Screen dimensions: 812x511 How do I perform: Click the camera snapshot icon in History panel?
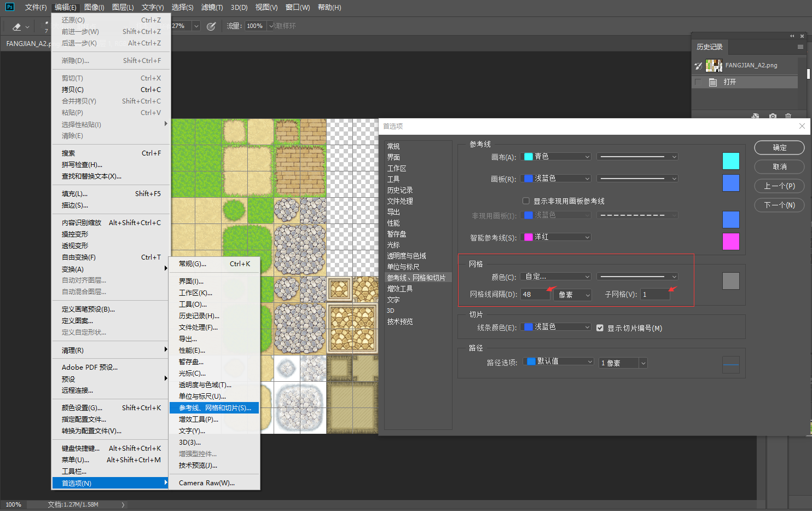click(773, 116)
